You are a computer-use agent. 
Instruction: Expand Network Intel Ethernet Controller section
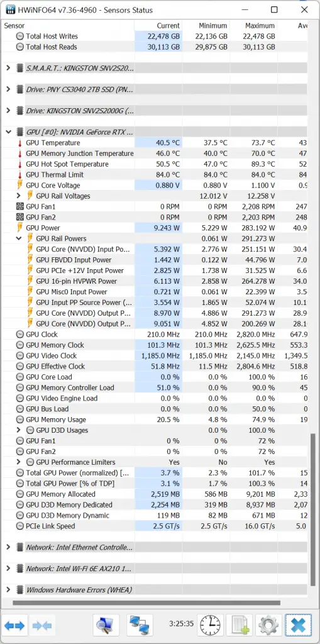8,547
